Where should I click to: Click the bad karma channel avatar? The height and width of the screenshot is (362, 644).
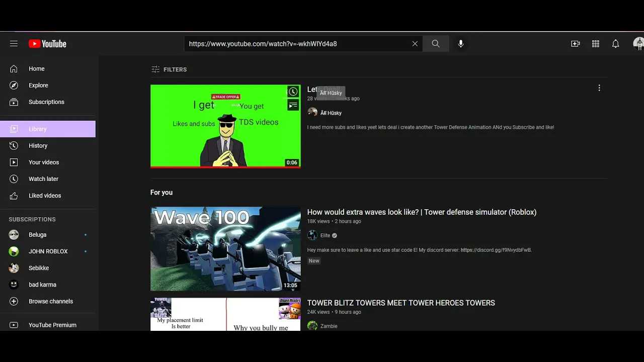[x=14, y=285]
